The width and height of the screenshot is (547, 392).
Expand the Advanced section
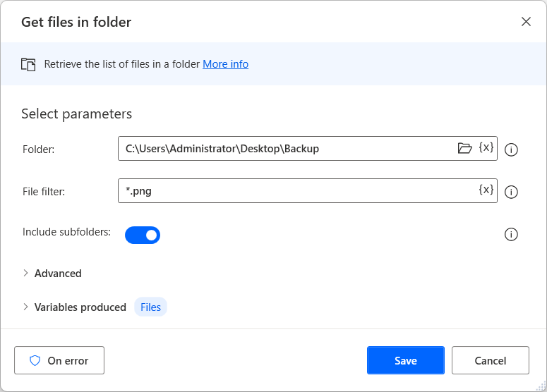point(52,274)
